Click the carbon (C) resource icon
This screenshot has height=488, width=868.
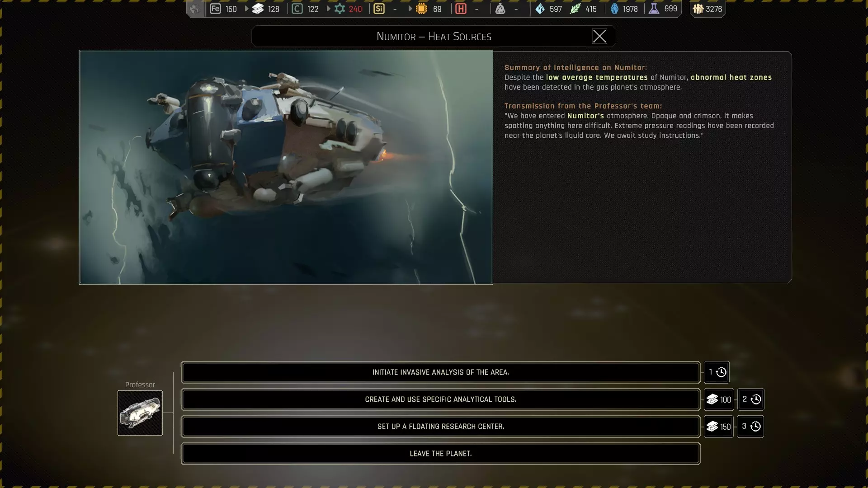pyautogui.click(x=297, y=9)
